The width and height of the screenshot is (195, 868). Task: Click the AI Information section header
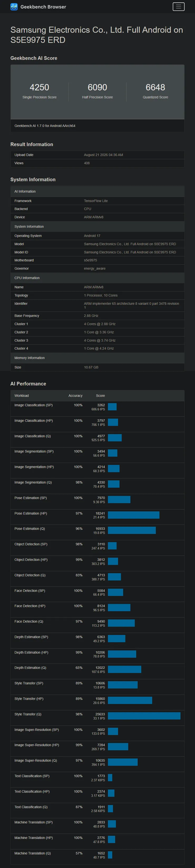pyautogui.click(x=97, y=191)
